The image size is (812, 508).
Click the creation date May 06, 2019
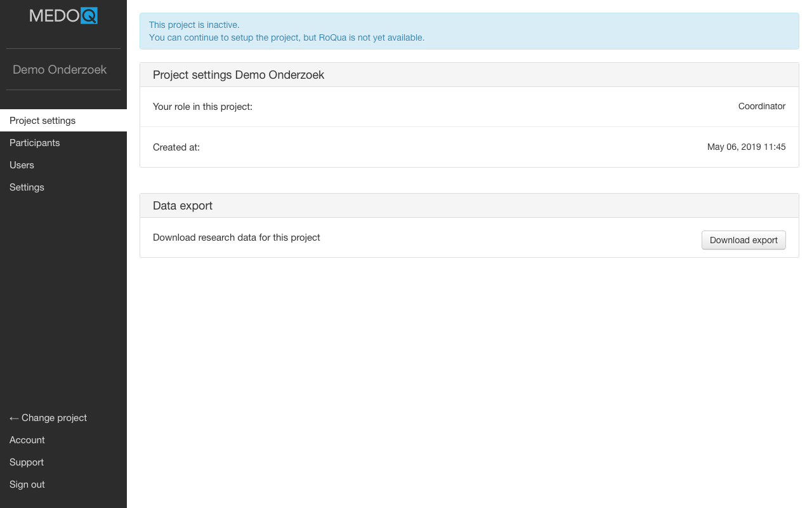tap(746, 147)
